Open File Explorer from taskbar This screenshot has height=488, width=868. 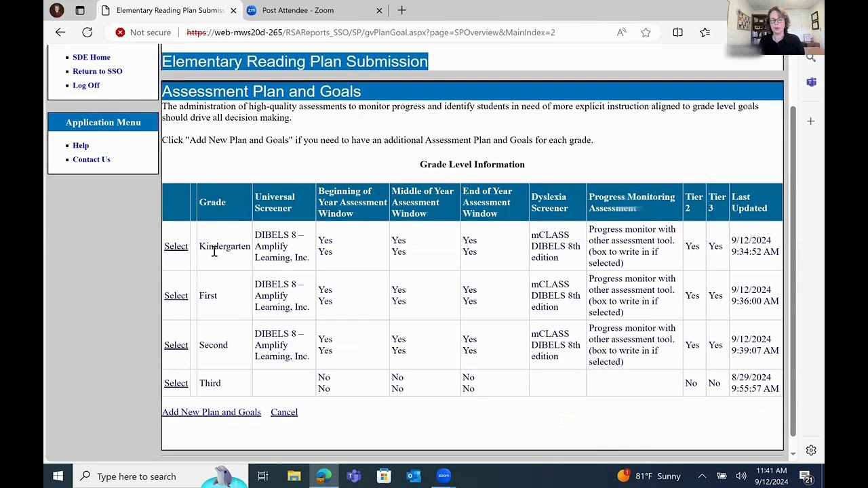click(x=294, y=476)
